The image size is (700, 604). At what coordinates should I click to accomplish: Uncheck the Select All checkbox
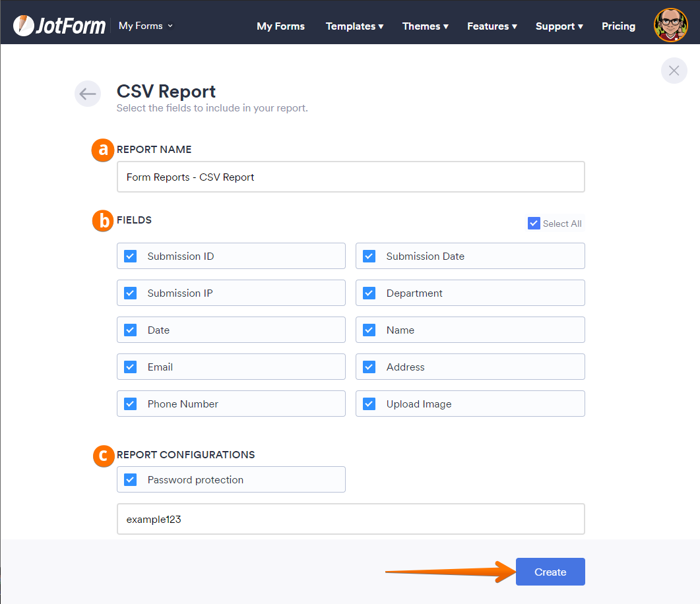[534, 224]
